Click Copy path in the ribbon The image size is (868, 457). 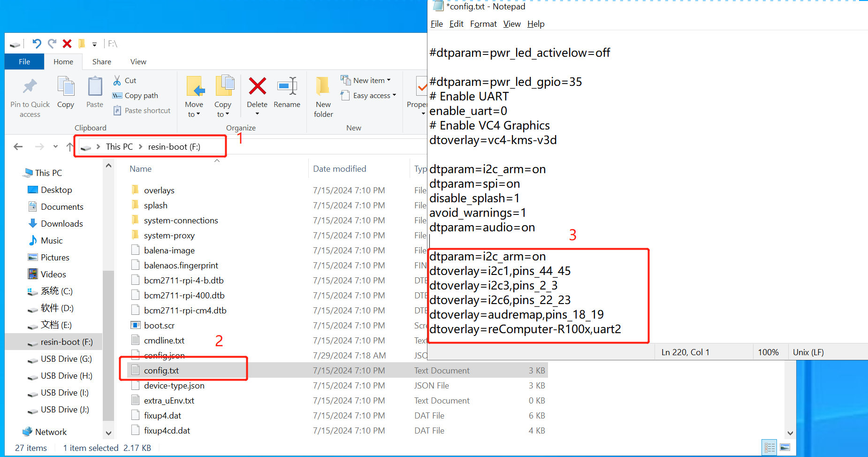point(136,96)
